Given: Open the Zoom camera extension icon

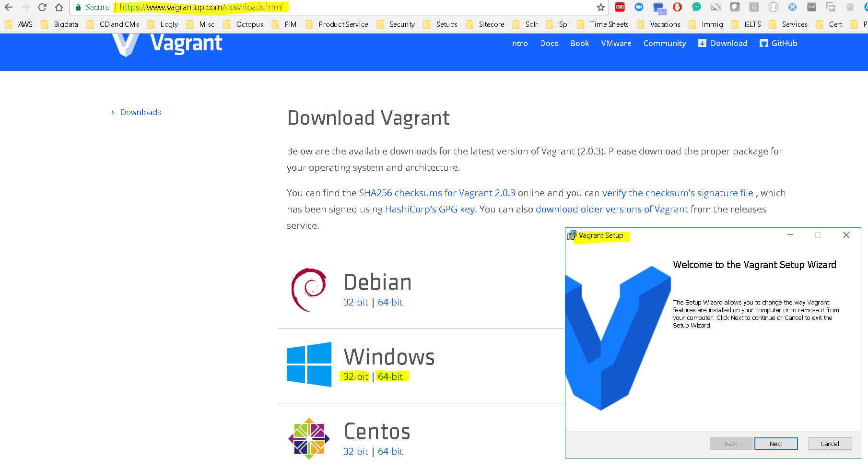Looking at the screenshot, I should (x=639, y=7).
